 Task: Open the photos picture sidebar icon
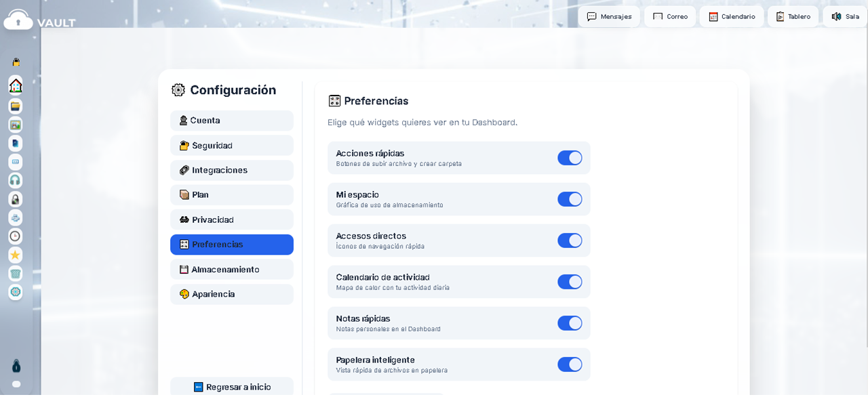click(16, 125)
